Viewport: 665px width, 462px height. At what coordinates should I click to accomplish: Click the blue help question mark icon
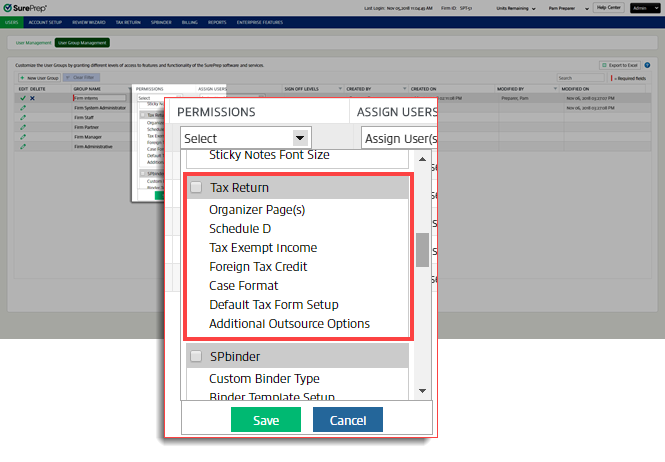(x=648, y=65)
